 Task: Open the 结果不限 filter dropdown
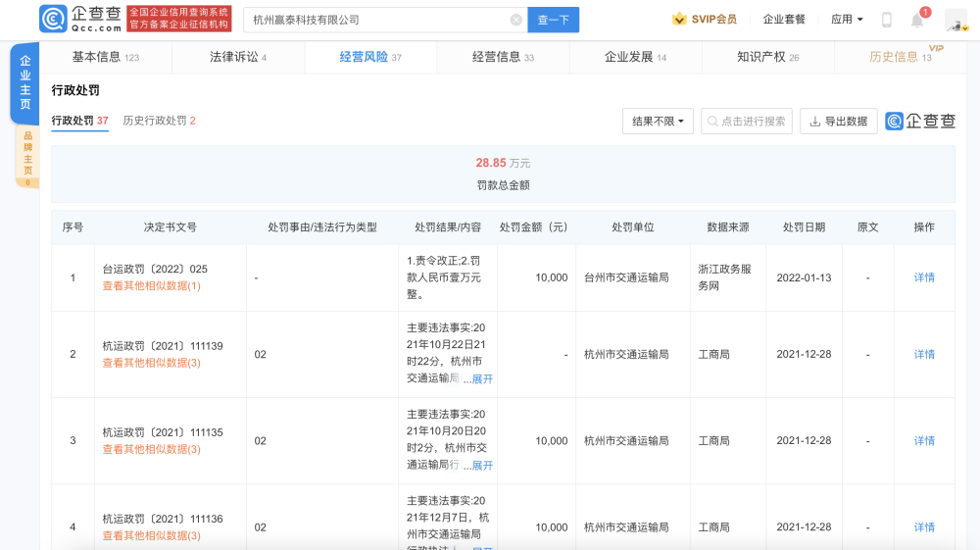[658, 122]
